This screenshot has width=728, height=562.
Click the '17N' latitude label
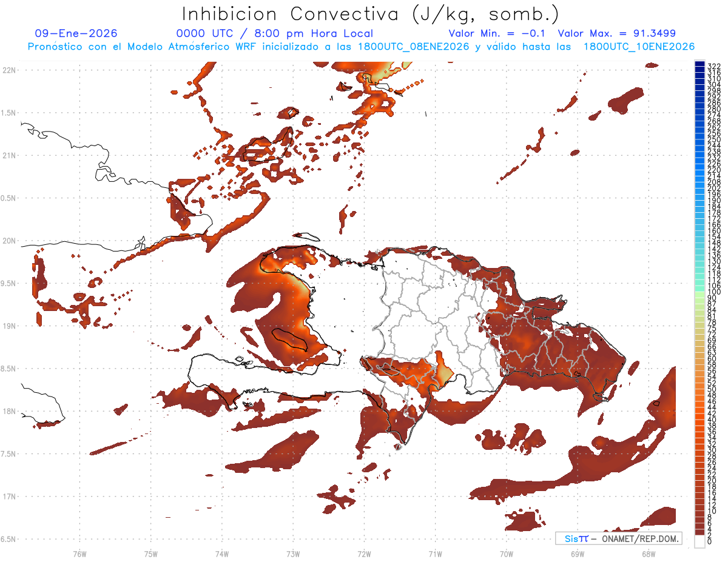pyautogui.click(x=9, y=497)
